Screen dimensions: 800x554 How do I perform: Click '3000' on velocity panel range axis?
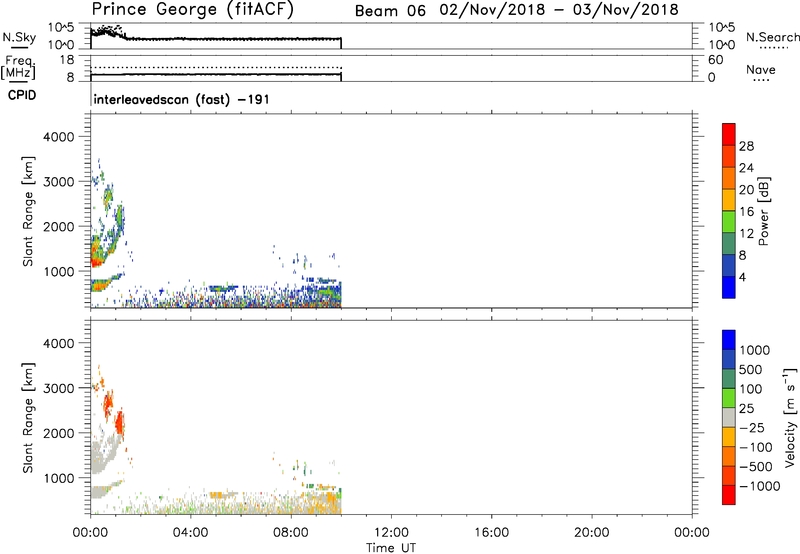coord(58,388)
